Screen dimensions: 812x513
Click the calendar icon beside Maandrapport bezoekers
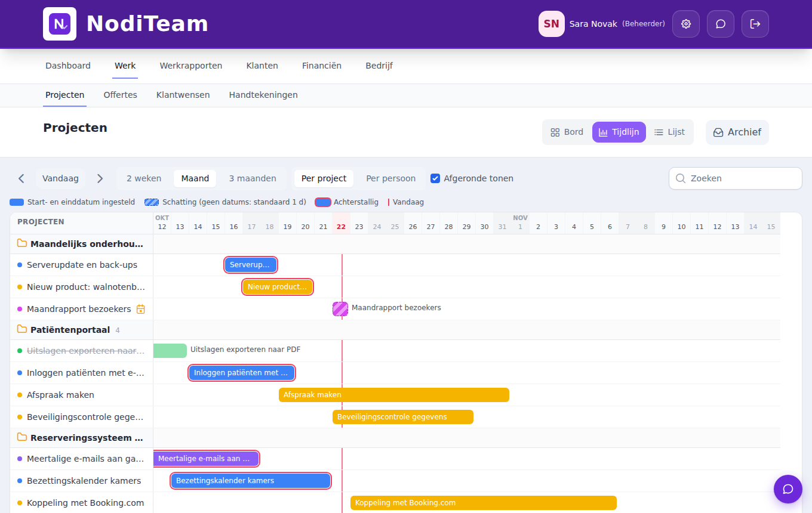[x=141, y=309]
